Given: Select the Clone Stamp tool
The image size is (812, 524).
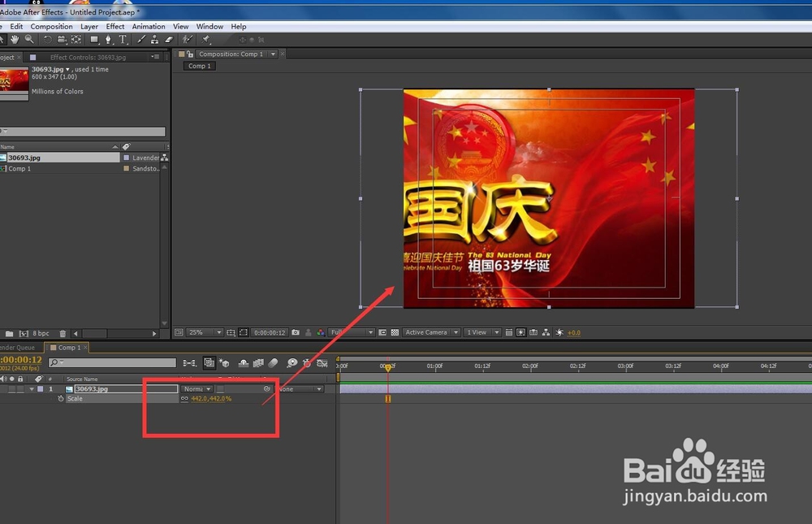Looking at the screenshot, I should click(x=154, y=39).
